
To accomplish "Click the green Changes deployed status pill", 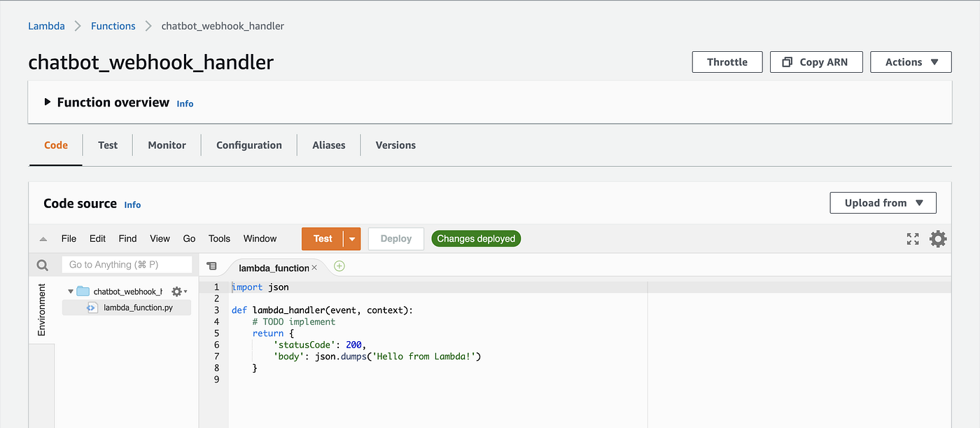I will click(x=476, y=238).
